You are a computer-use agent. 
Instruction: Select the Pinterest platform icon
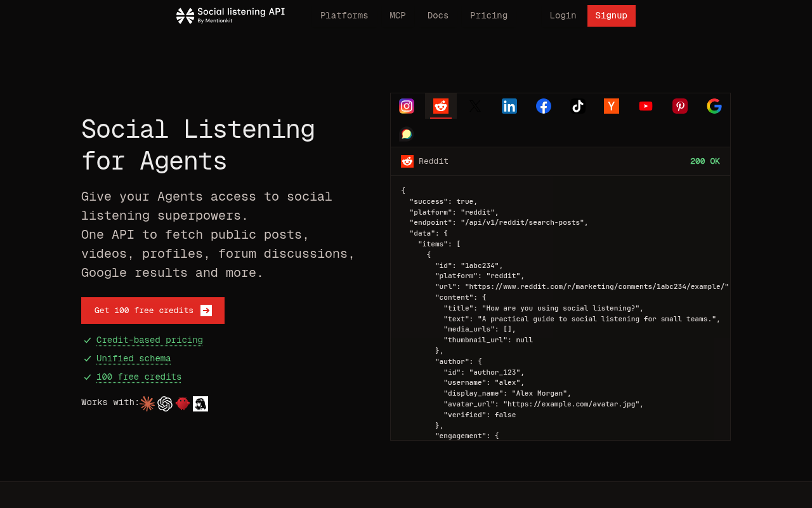click(x=680, y=106)
